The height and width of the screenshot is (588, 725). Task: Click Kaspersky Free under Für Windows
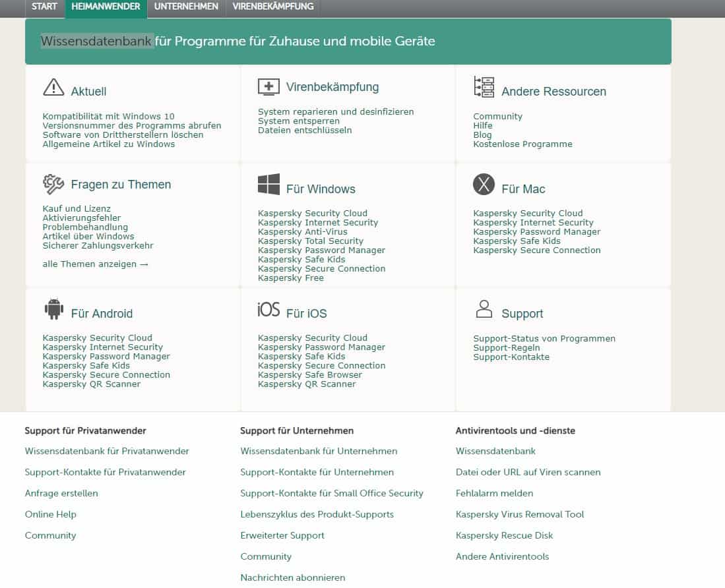[x=291, y=278]
